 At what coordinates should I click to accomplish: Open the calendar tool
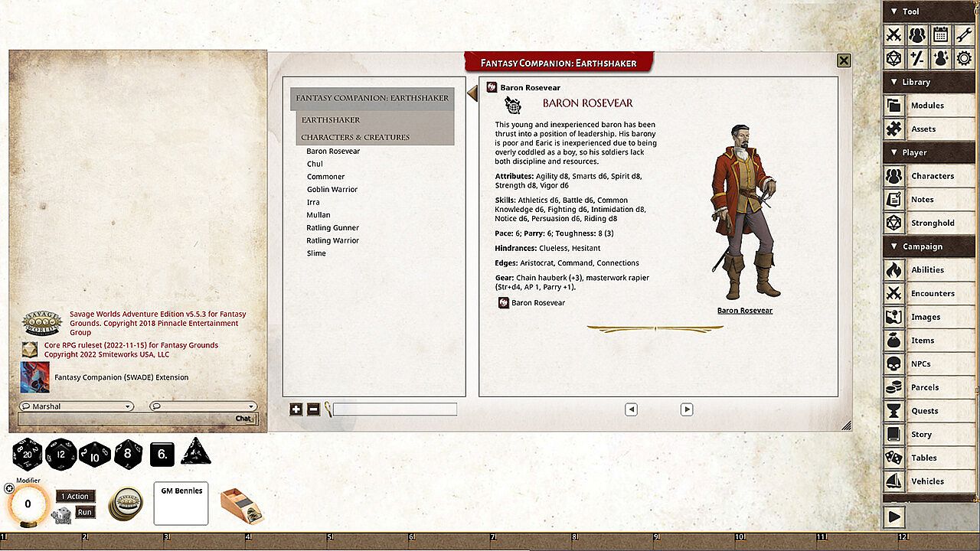(x=941, y=34)
